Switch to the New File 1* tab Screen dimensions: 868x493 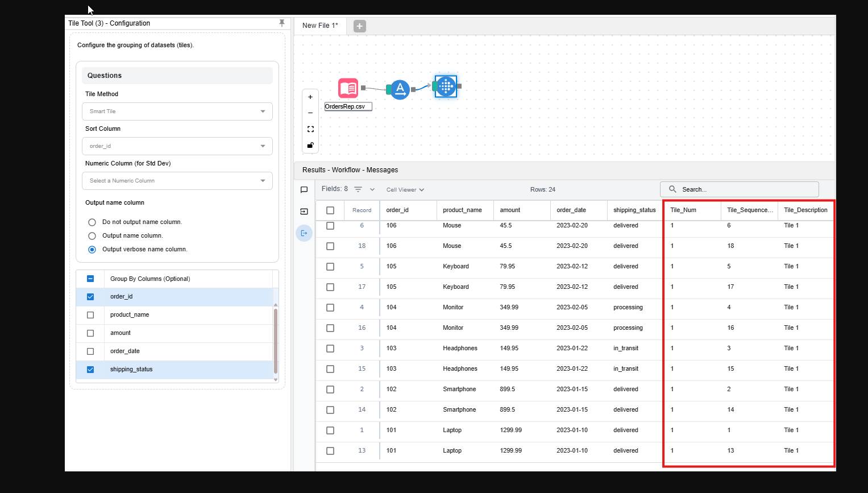point(320,26)
